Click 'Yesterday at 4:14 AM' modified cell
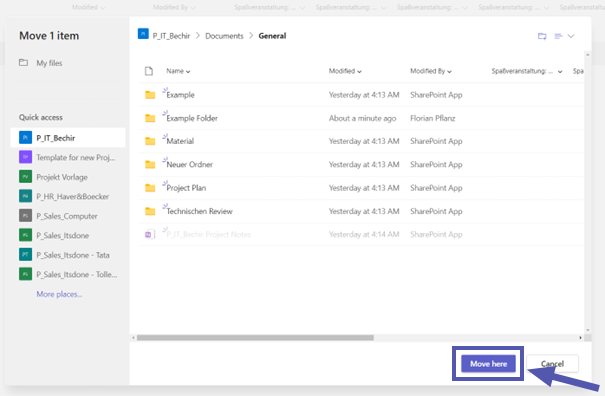Image resolution: width=605 pixels, height=396 pixels. pyautogui.click(x=364, y=234)
